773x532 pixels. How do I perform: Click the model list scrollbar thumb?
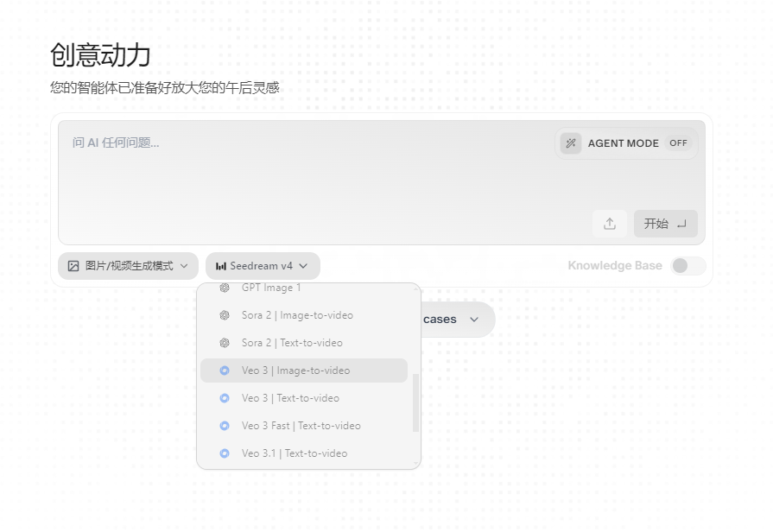pos(415,402)
